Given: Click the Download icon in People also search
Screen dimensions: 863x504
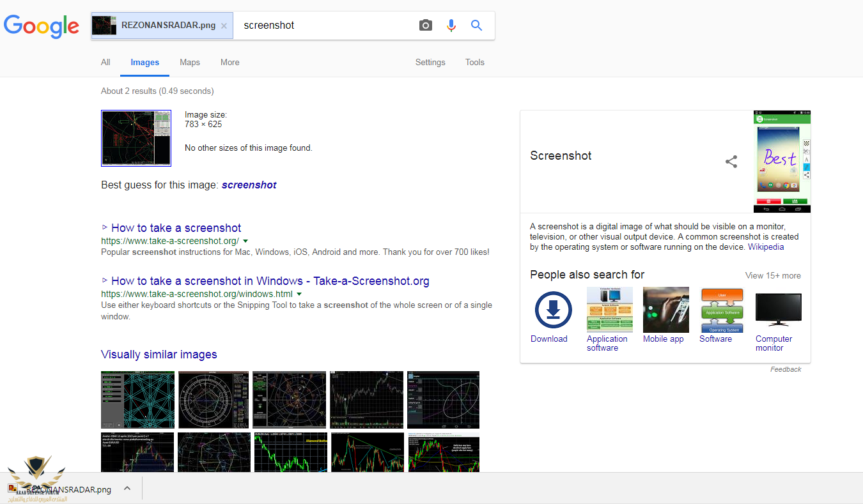Looking at the screenshot, I should tap(553, 310).
